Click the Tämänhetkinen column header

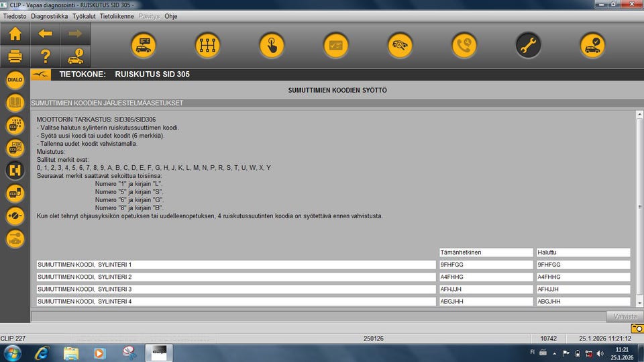click(486, 252)
